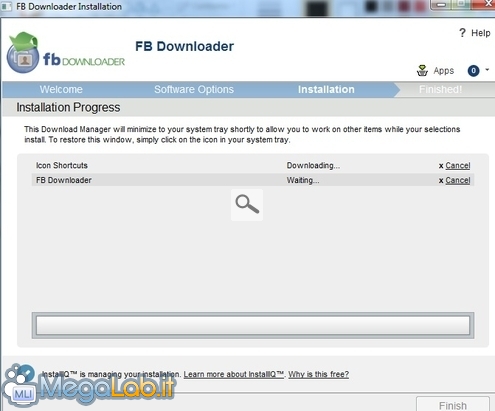Click the Waiting... status text
Image resolution: width=495 pixels, height=411 pixels.
click(303, 180)
